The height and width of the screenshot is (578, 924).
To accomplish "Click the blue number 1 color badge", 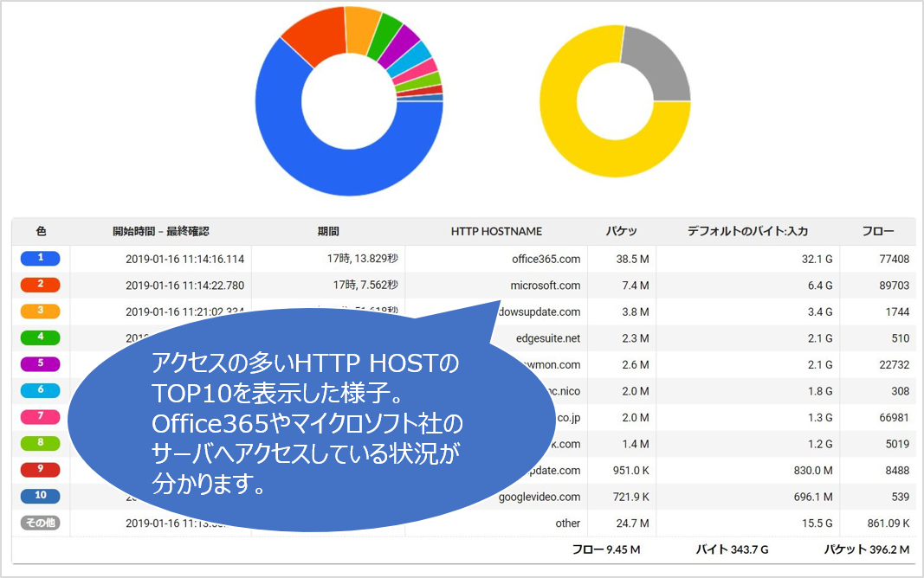I will pyautogui.click(x=40, y=258).
